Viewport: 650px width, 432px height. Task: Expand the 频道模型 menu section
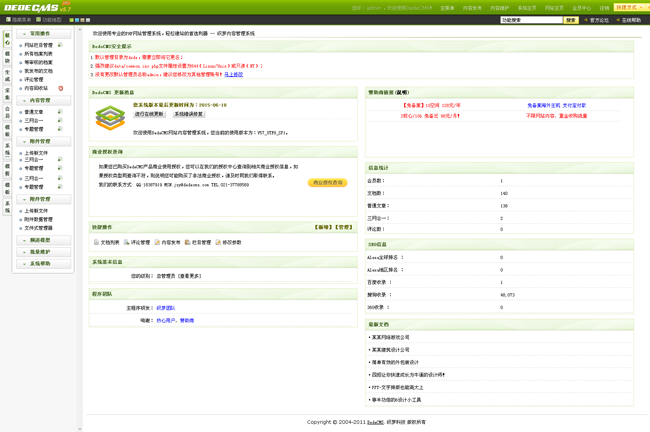pos(44,240)
